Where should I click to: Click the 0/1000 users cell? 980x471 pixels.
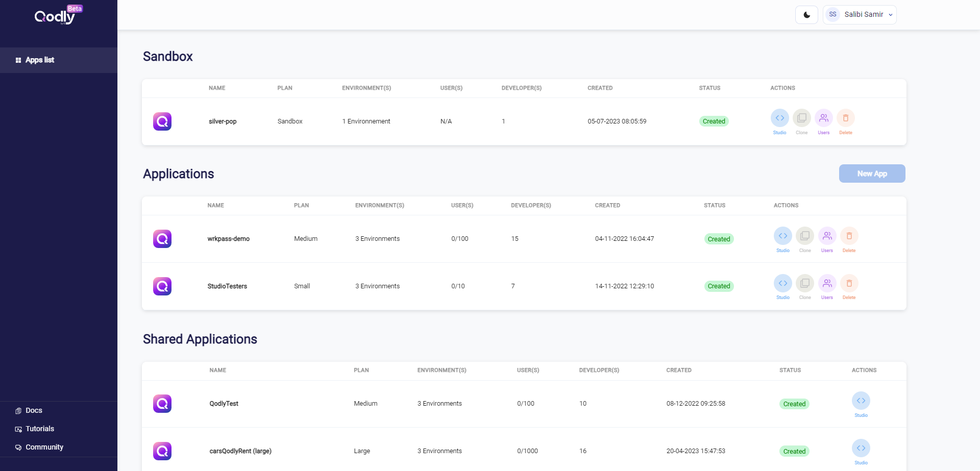(x=527, y=451)
